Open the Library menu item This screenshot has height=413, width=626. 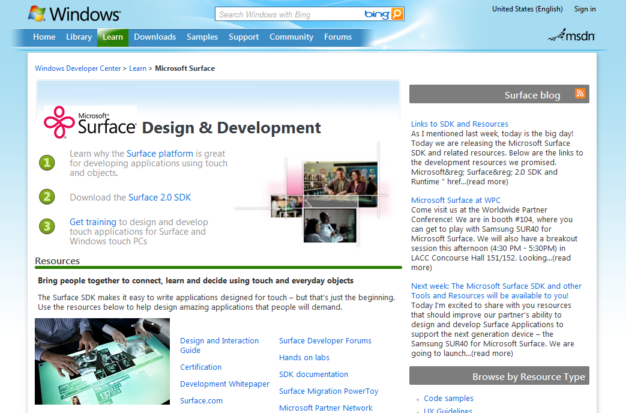point(79,37)
